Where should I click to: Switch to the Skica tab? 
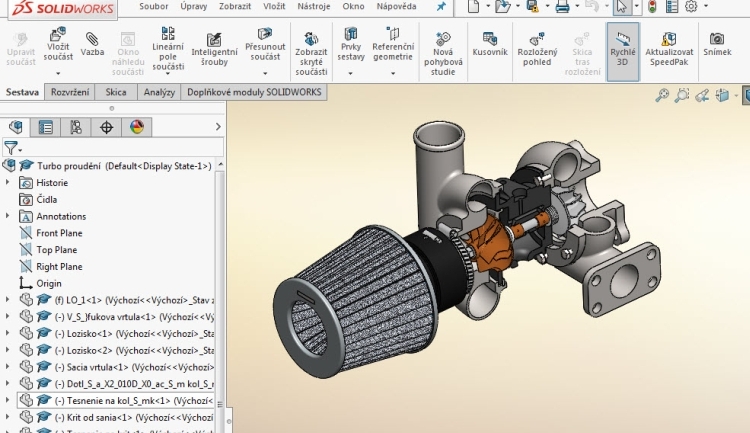(x=116, y=92)
